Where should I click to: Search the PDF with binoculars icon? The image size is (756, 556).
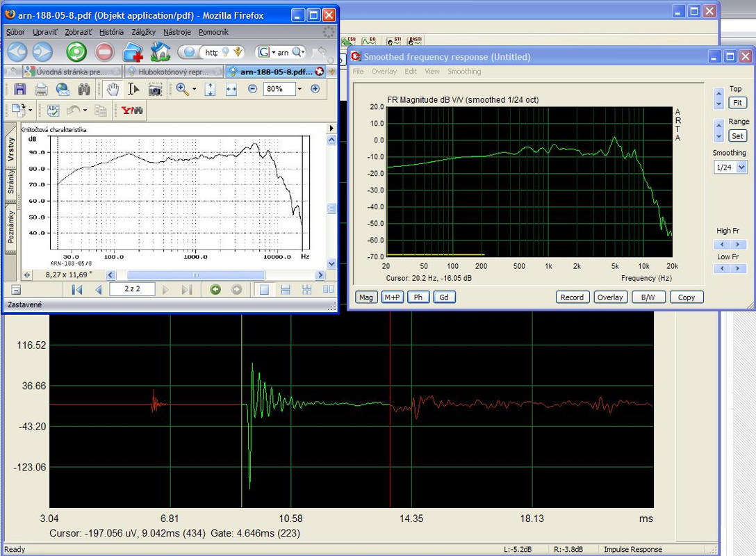coord(84,89)
